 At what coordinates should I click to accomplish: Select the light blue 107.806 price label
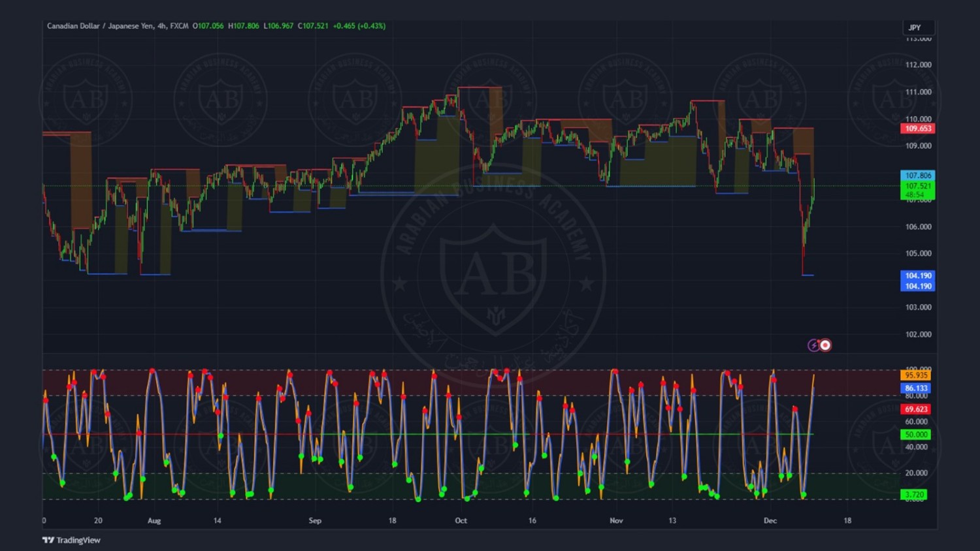[918, 176]
